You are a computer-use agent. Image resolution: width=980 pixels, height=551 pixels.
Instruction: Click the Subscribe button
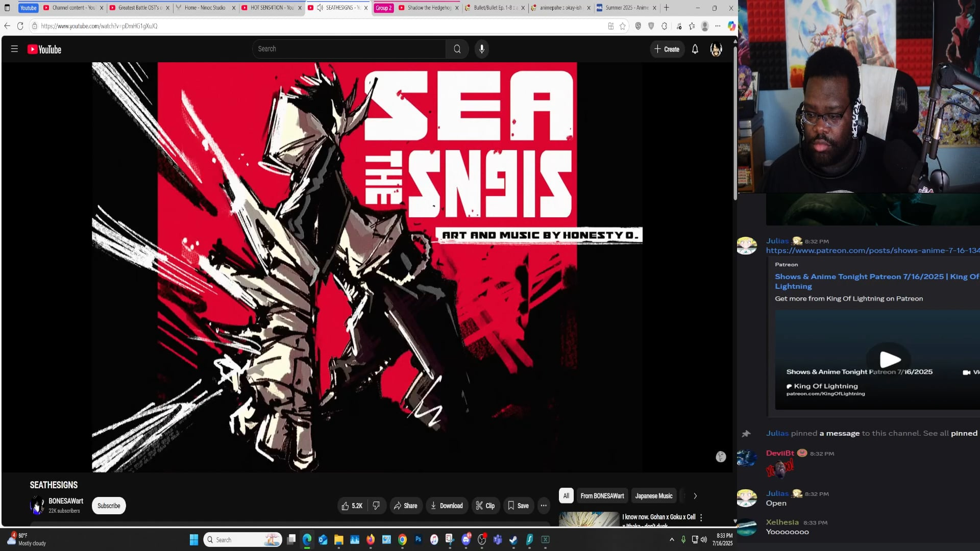(x=109, y=506)
